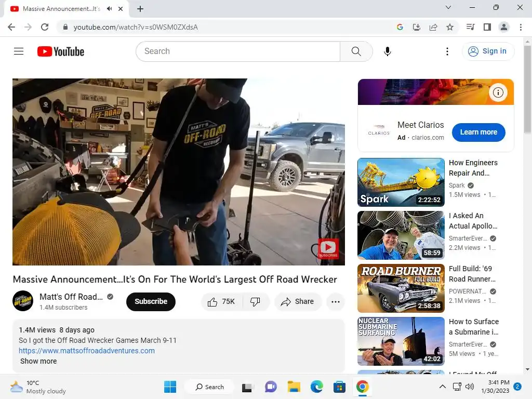Open How to Surface a Submarine title
Image resolution: width=532 pixels, height=399 pixels.
(474, 327)
